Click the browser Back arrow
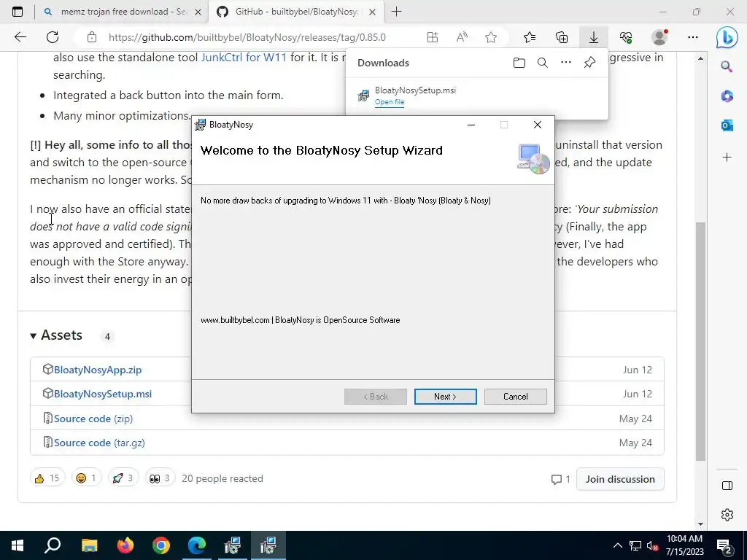Image resolution: width=747 pixels, height=560 pixels. coord(20,37)
